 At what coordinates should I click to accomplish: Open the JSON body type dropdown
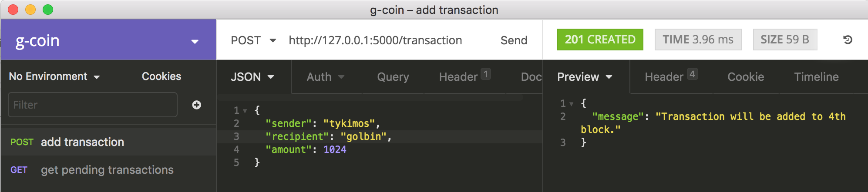252,77
